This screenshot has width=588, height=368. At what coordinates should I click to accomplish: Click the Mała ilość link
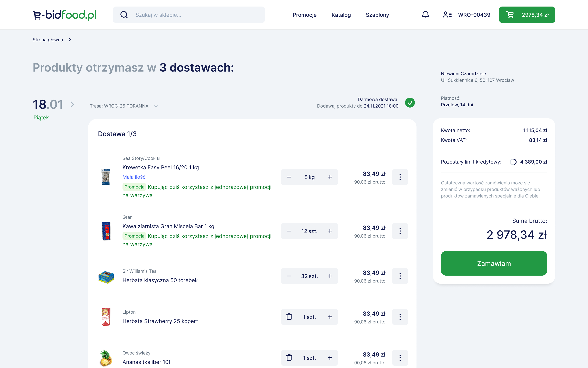134,177
